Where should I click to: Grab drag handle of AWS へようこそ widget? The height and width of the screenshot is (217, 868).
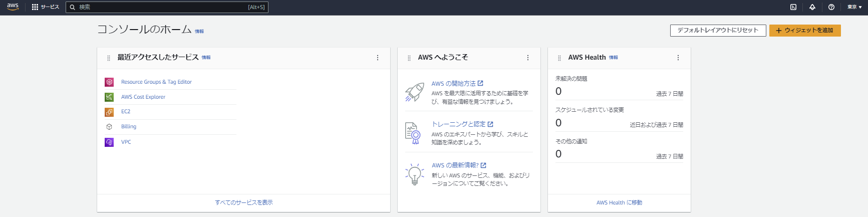[409, 58]
